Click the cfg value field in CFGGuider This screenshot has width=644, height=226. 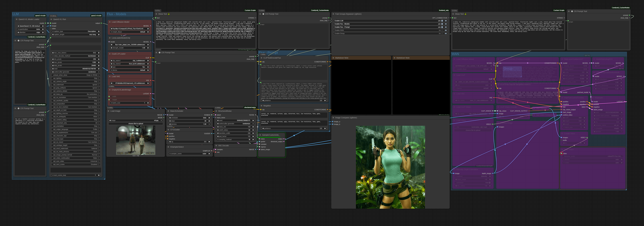point(190,142)
